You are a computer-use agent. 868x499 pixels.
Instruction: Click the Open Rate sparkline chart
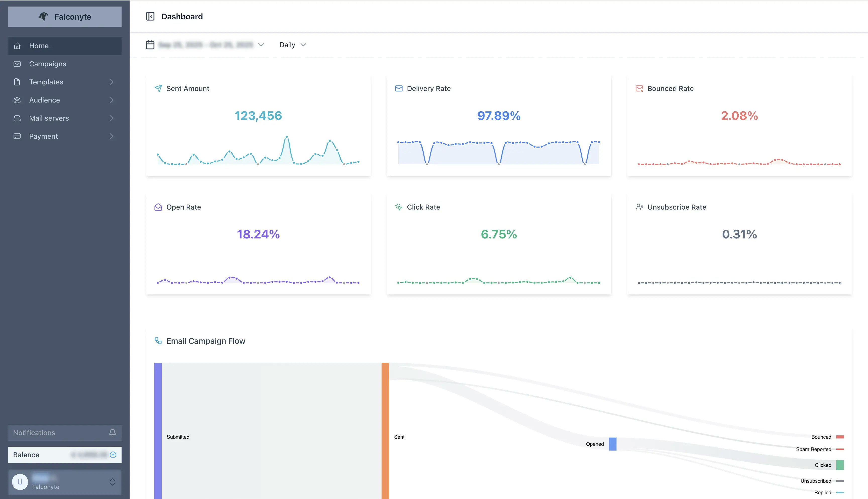[258, 280]
